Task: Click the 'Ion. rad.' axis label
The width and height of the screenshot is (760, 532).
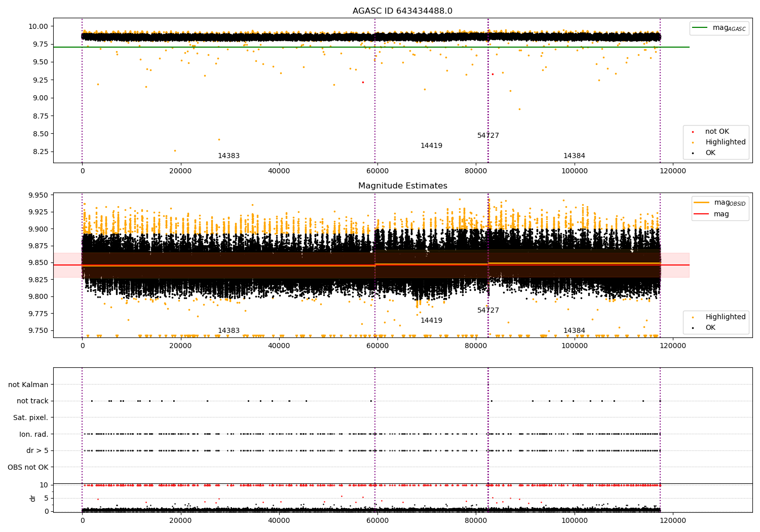Action: [x=34, y=434]
